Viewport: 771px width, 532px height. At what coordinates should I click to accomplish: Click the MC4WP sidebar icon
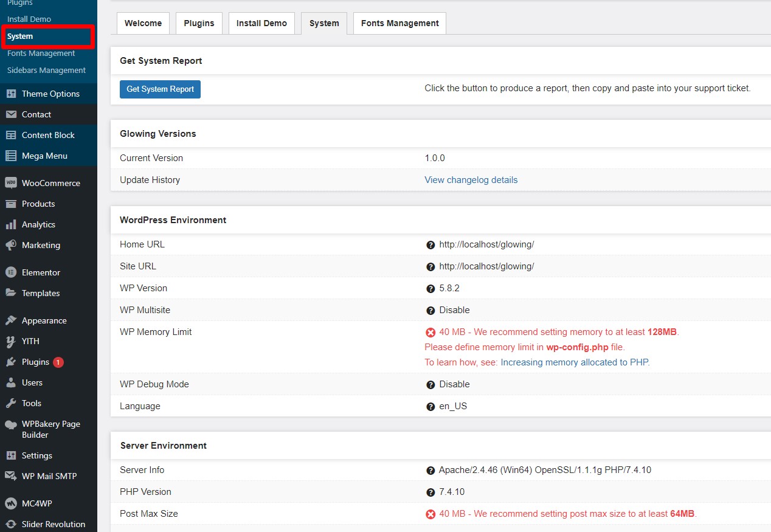pyautogui.click(x=11, y=503)
